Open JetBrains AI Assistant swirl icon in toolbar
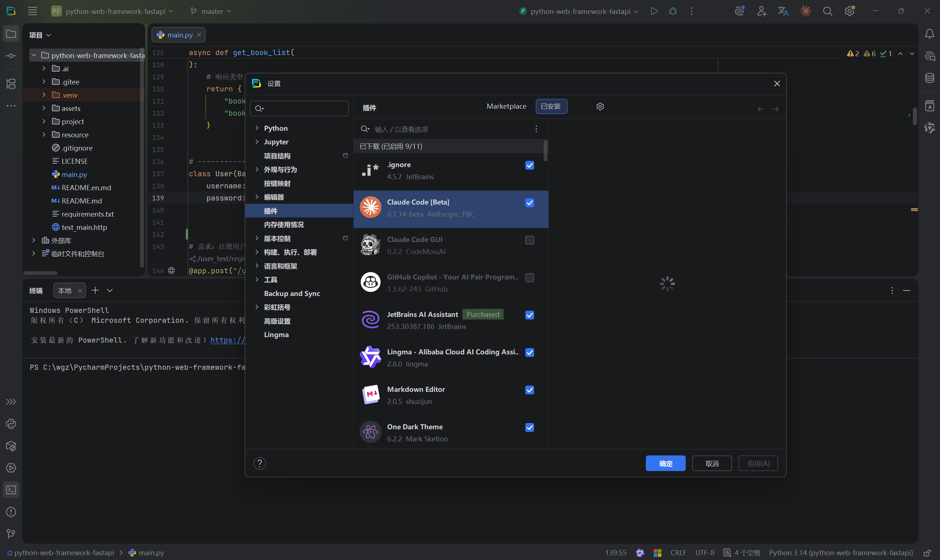 (739, 11)
